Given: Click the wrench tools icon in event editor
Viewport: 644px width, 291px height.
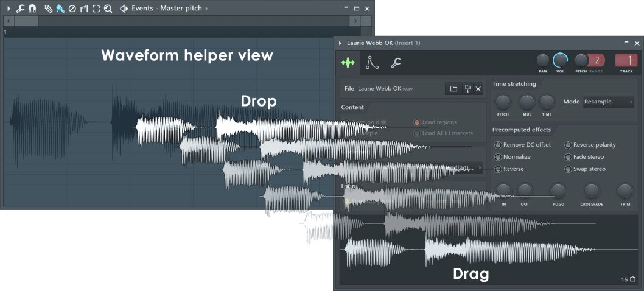Looking at the screenshot, I should tap(20, 9).
